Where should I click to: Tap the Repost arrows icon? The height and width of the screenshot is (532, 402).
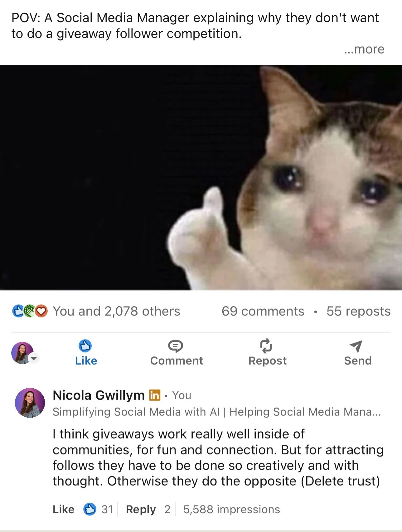pyautogui.click(x=266, y=346)
